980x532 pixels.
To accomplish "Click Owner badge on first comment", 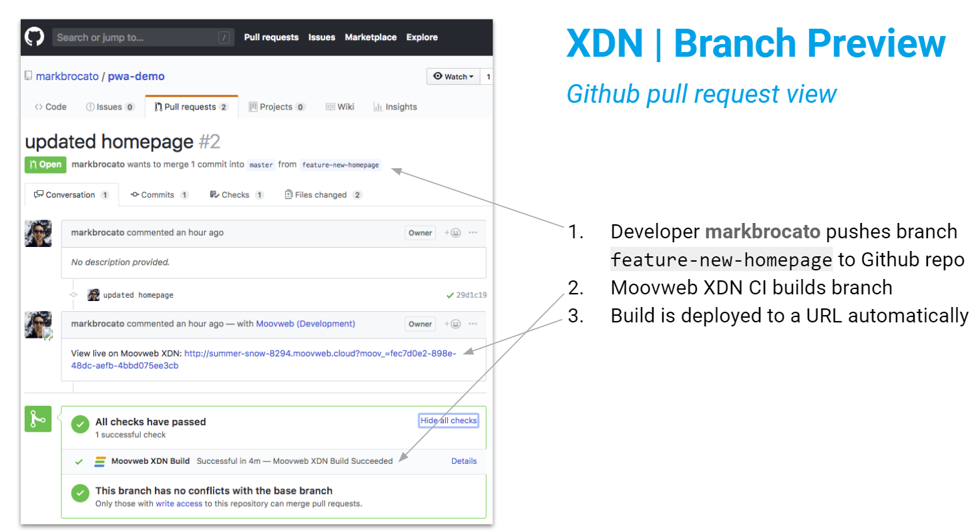I will click(421, 233).
